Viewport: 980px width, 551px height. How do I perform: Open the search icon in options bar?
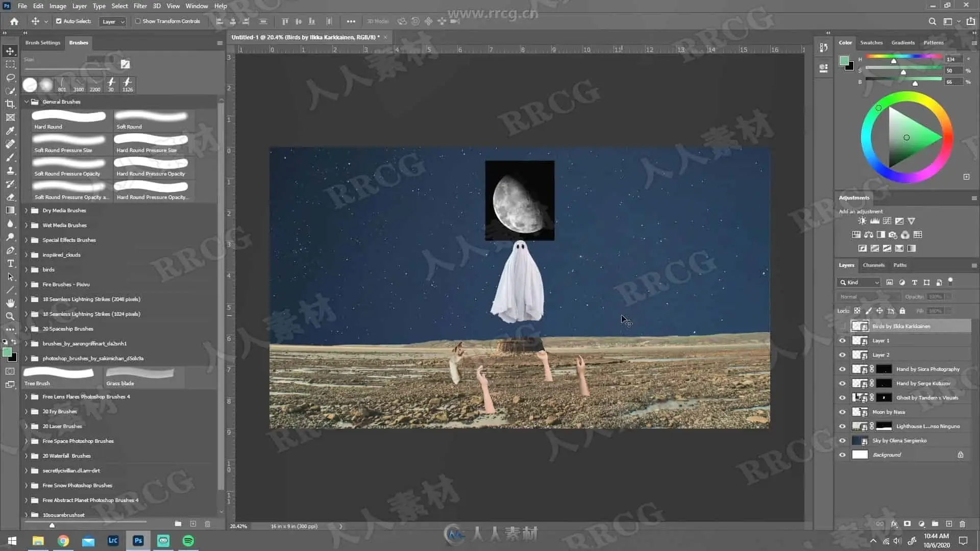pyautogui.click(x=932, y=21)
